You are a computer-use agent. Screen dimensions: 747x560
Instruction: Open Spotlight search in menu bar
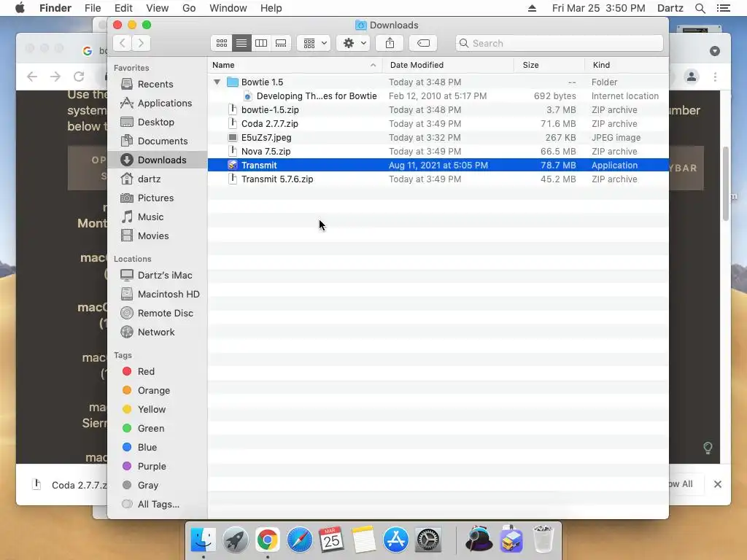[x=700, y=8]
